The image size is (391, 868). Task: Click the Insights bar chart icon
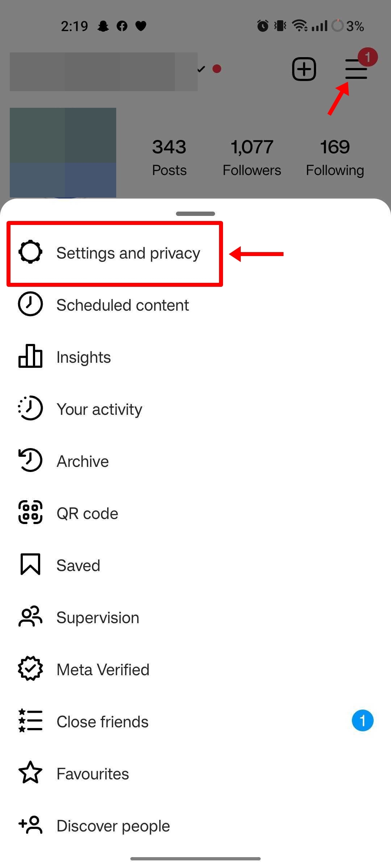pyautogui.click(x=30, y=357)
